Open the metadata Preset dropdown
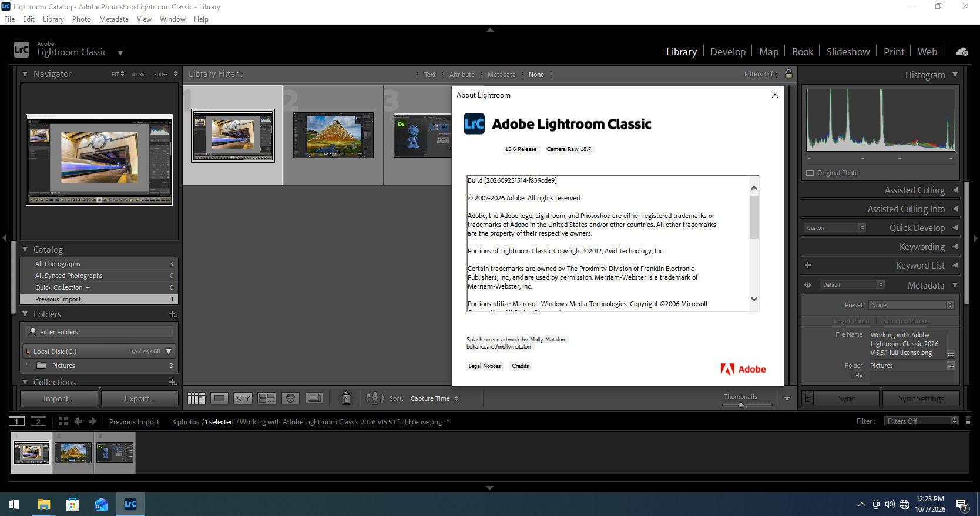The height and width of the screenshot is (516, 980). 912,305
